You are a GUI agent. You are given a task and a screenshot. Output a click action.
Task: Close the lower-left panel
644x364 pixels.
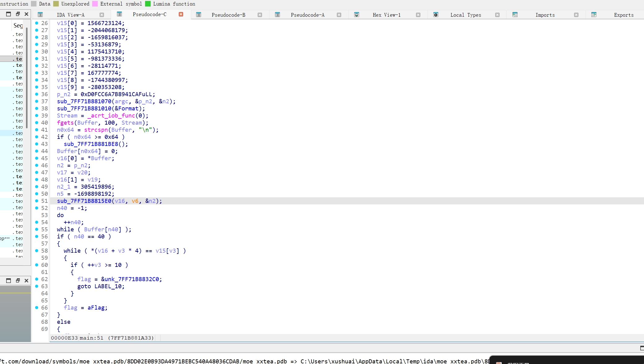(26, 280)
